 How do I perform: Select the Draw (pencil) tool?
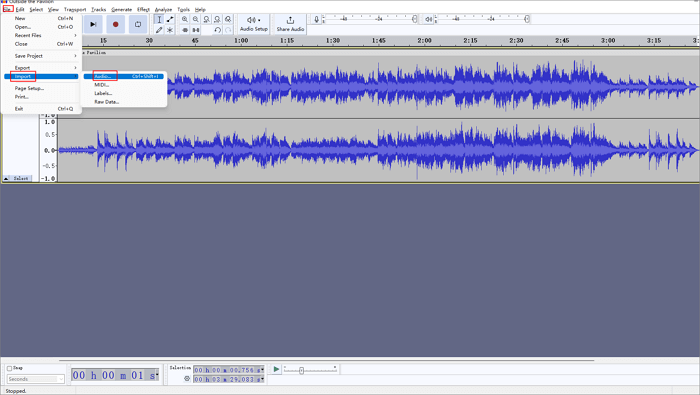(x=159, y=30)
